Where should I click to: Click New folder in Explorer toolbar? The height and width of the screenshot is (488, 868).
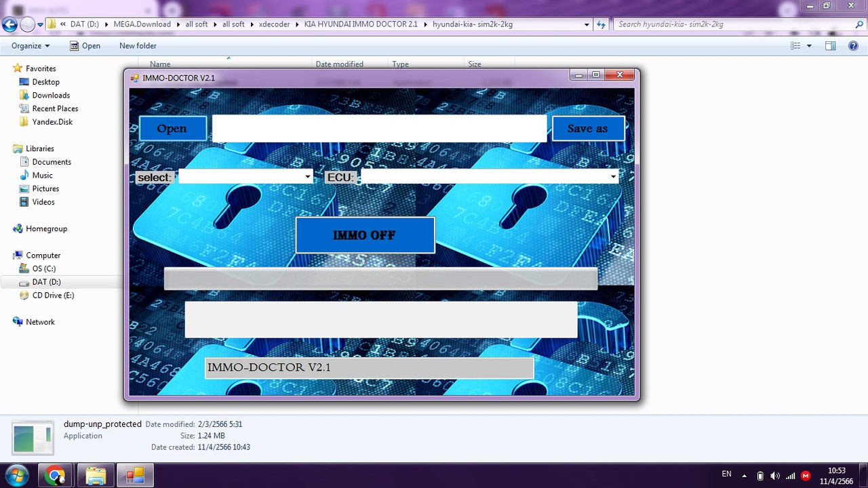138,46
